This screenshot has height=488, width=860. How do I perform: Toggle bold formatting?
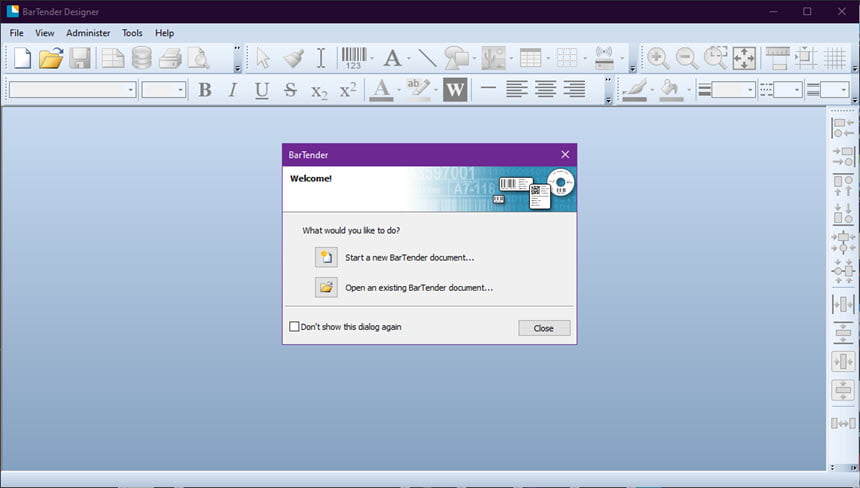tap(205, 89)
